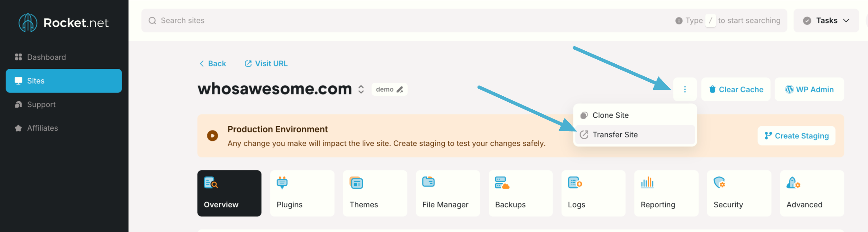This screenshot has width=868, height=232.
Task: Click the Rocket.net logo icon
Action: pyautogui.click(x=28, y=23)
